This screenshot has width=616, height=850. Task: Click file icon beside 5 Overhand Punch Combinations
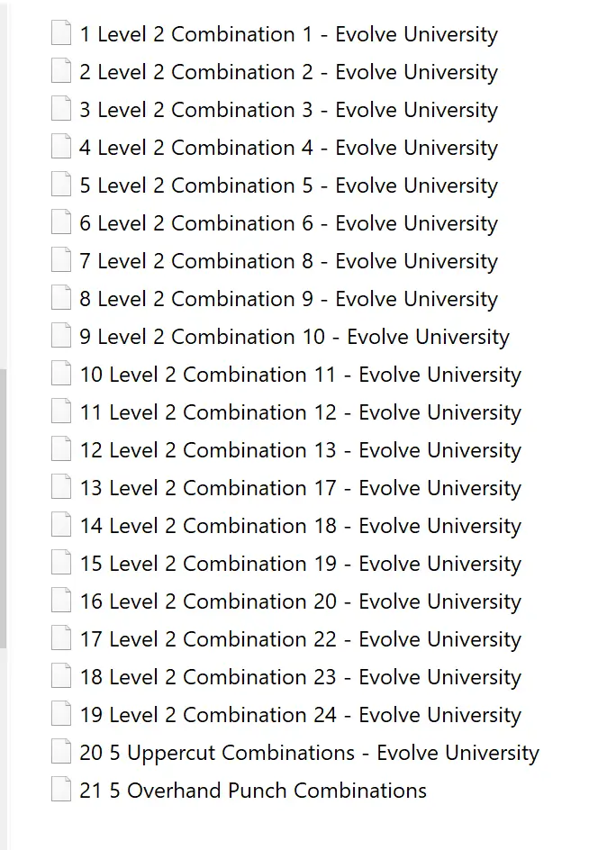click(61, 791)
